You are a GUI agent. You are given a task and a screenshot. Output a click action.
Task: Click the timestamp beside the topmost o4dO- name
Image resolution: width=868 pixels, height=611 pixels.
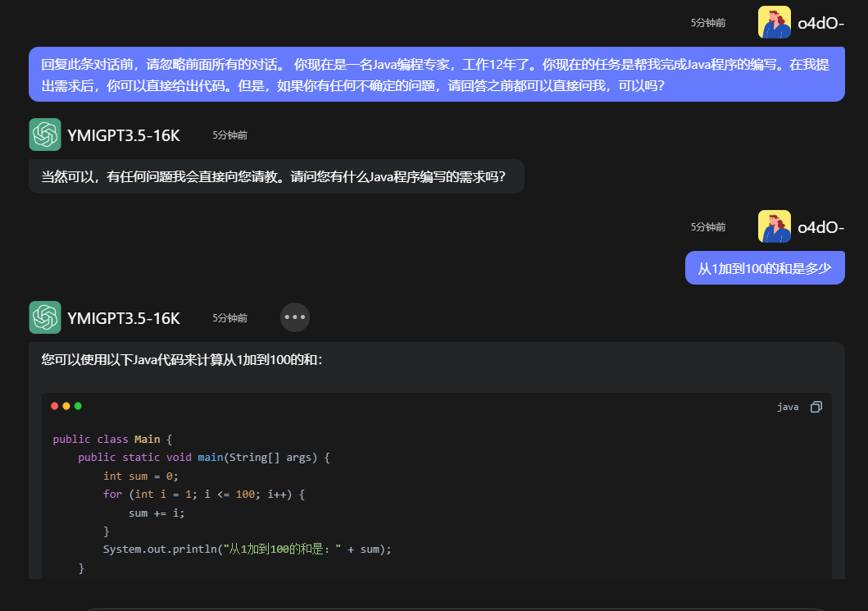(707, 23)
